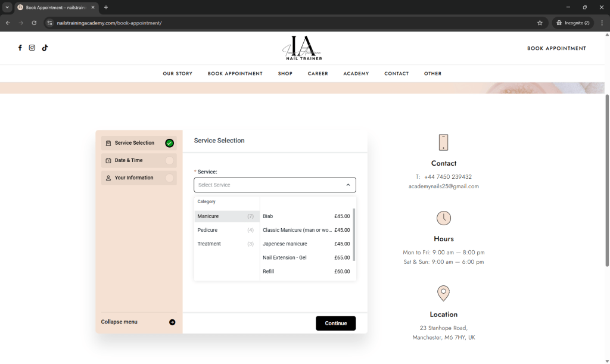Click the service list scrollbar
The height and width of the screenshot is (364, 610).
(x=354, y=234)
